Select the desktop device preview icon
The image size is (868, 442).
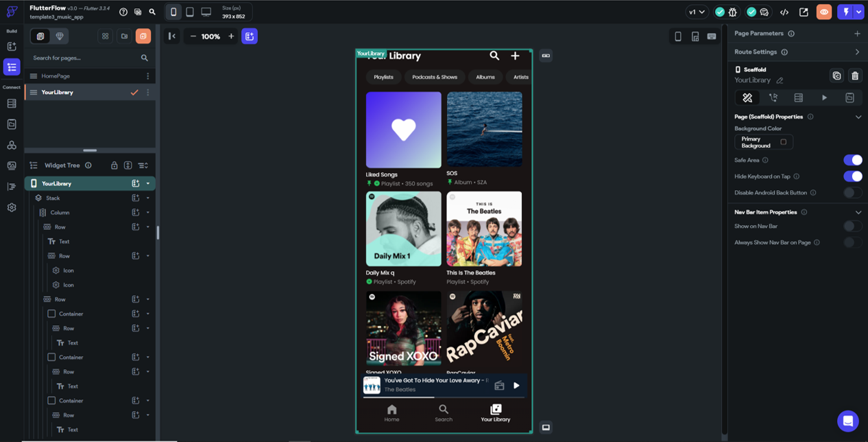pyautogui.click(x=204, y=12)
